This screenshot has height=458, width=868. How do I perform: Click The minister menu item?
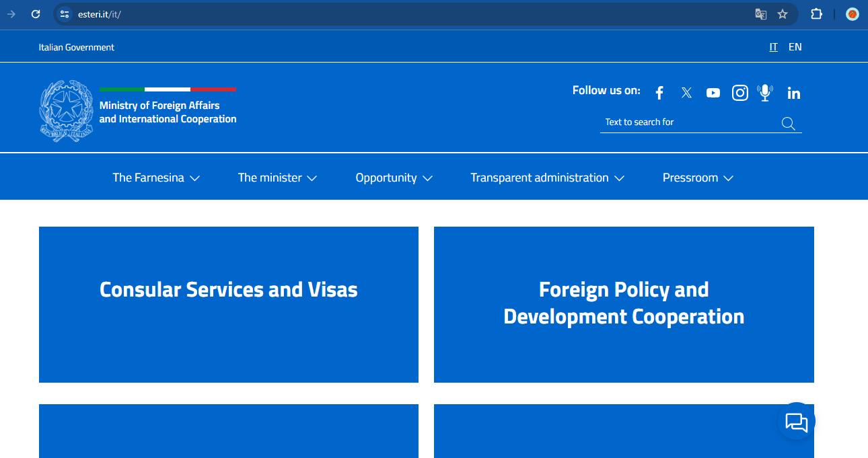(x=277, y=177)
